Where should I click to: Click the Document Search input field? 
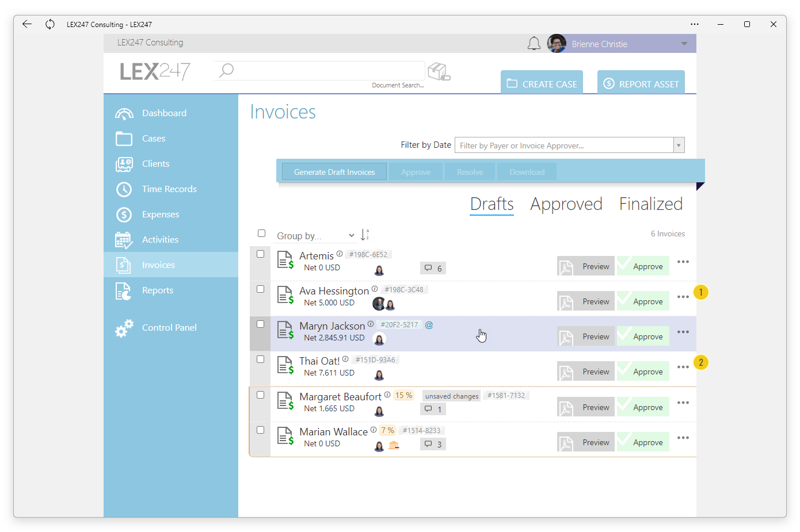(319, 71)
